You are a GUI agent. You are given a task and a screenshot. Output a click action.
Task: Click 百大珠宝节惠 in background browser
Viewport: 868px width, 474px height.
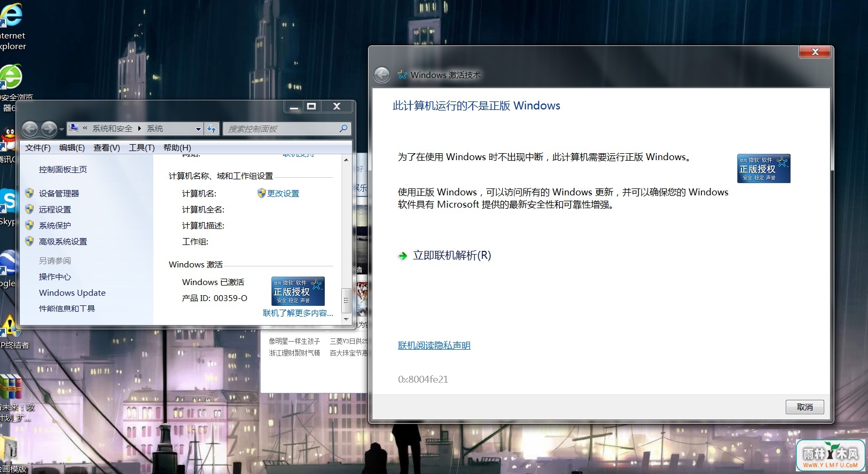(x=349, y=353)
